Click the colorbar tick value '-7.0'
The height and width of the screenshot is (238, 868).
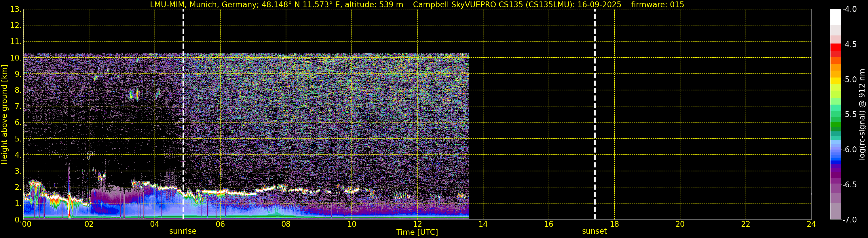click(x=850, y=220)
